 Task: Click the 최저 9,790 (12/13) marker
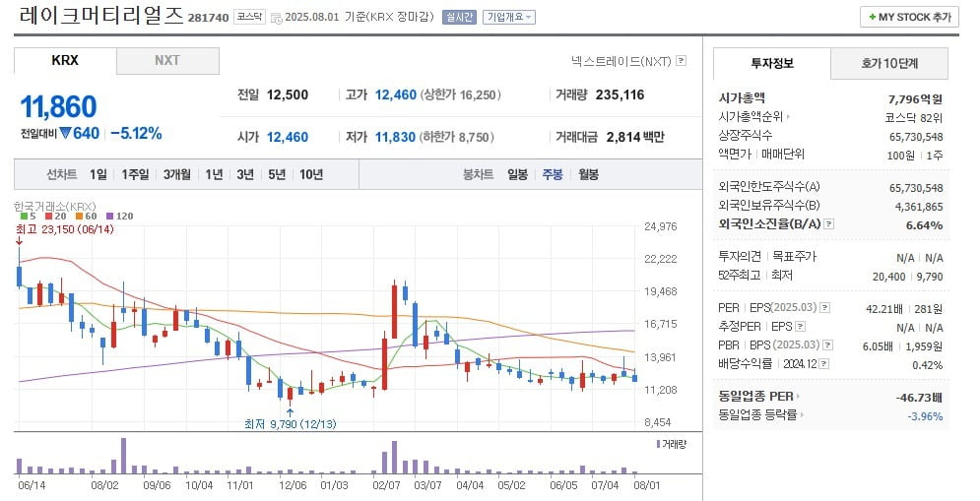pos(290,424)
